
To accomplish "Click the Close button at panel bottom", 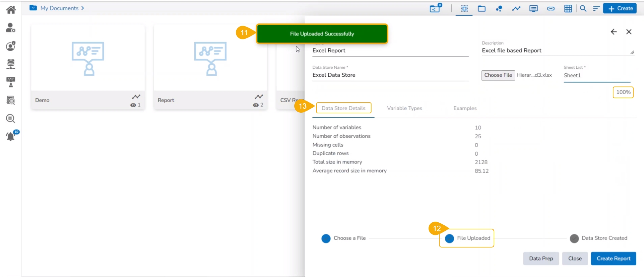I will pos(575,259).
